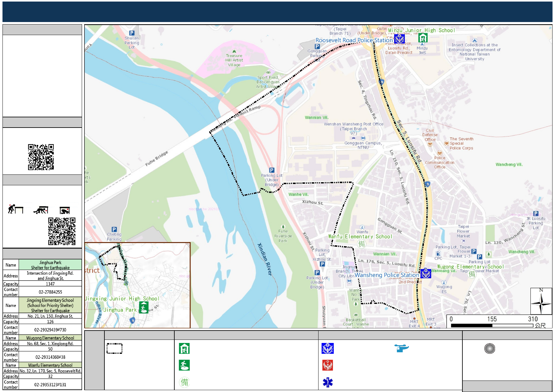Click the Treasure Hill Artist Village marker
The image size is (555, 392).
[x=234, y=52]
